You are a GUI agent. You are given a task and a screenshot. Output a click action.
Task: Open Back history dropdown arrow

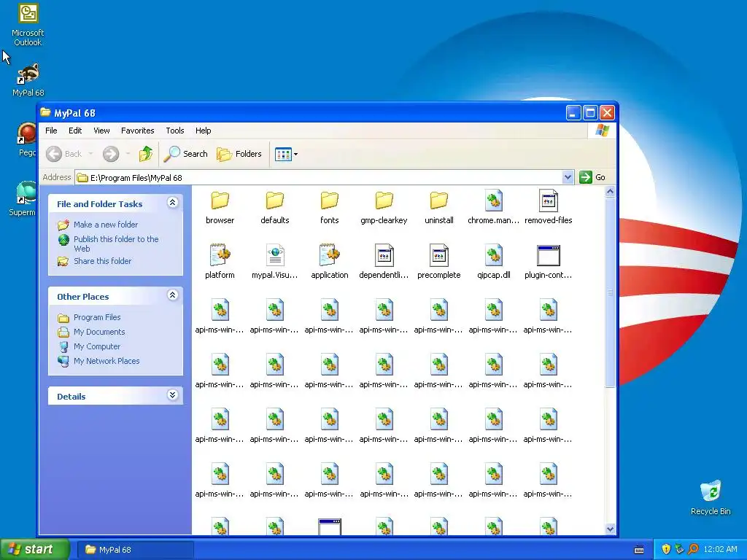[x=90, y=154]
